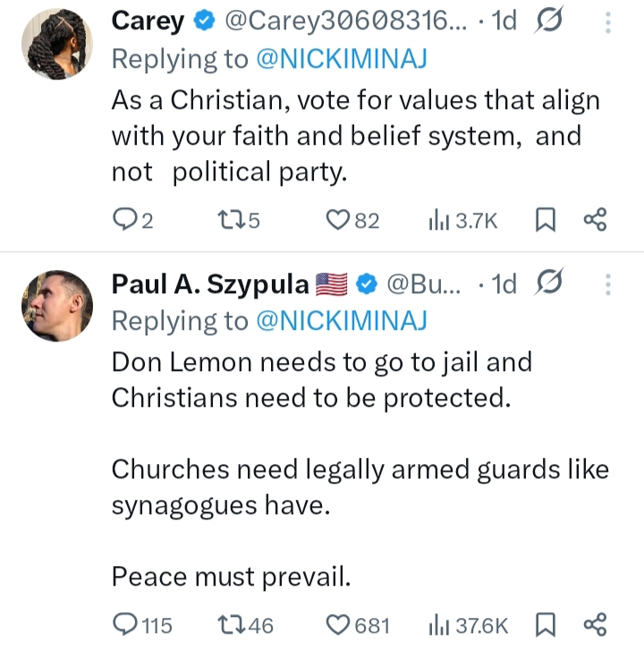Open Grok icon on Paul's tweet
The image size is (644, 651).
[x=549, y=283]
